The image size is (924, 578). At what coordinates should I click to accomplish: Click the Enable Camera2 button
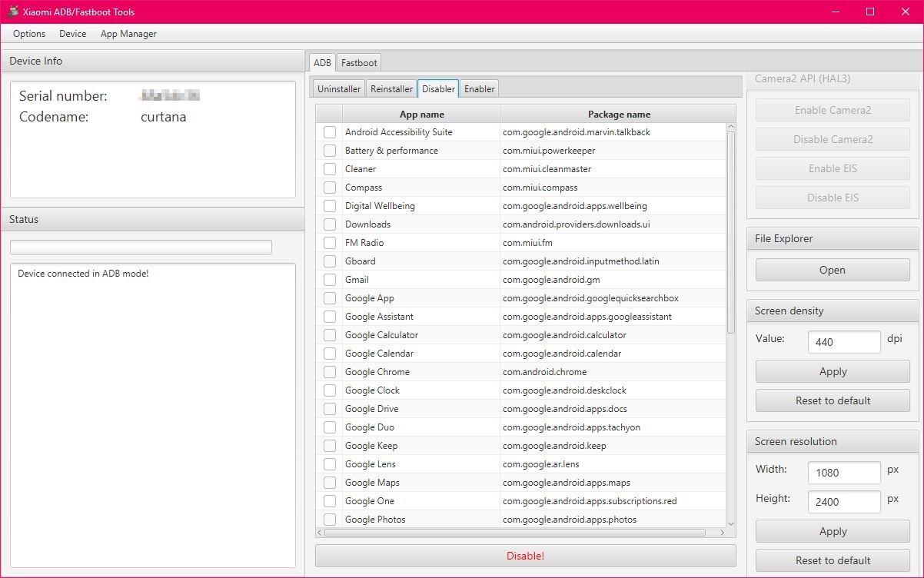[833, 110]
